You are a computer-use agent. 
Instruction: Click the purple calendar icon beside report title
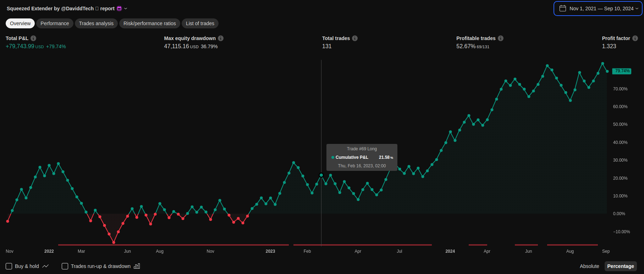(119, 9)
